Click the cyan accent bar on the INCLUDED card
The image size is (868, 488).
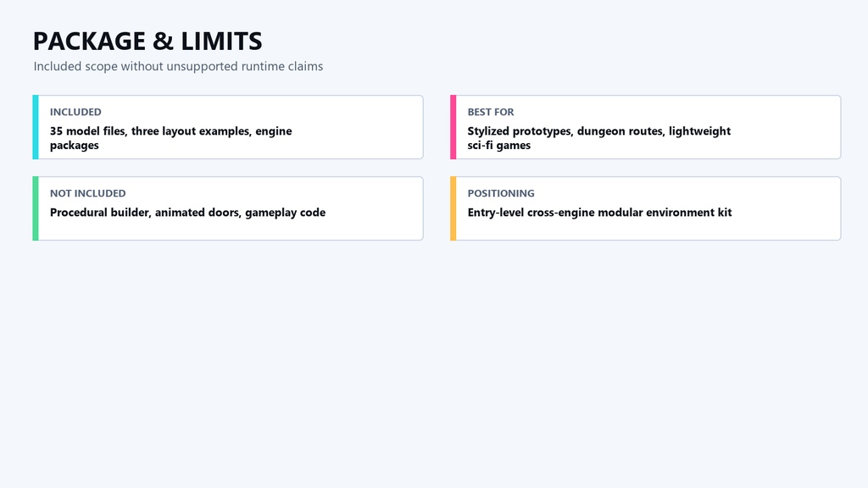[x=36, y=127]
